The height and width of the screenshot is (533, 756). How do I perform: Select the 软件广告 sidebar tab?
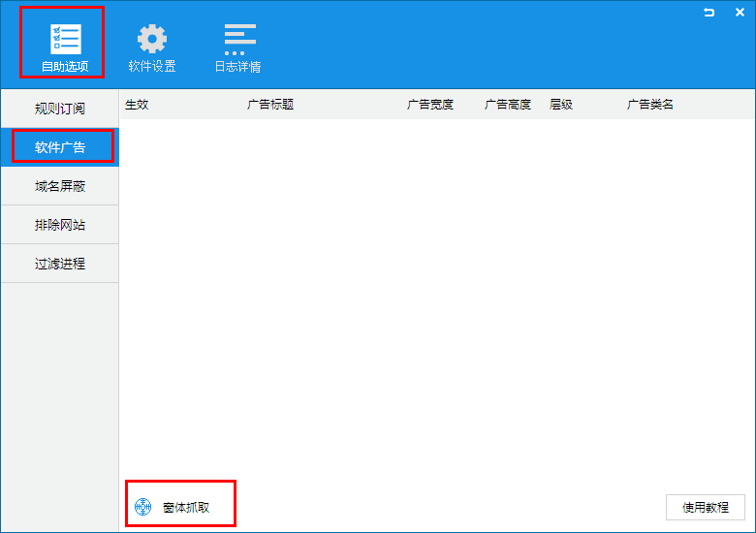coord(60,147)
